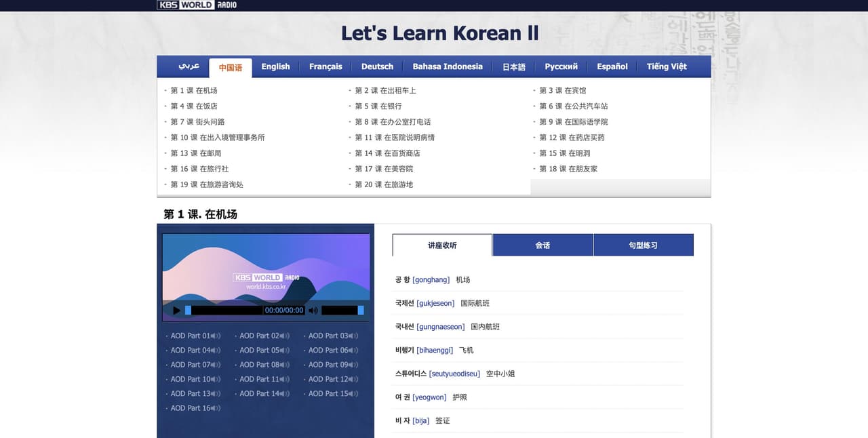
Task: Switch to the Français language tab
Action: [x=325, y=66]
